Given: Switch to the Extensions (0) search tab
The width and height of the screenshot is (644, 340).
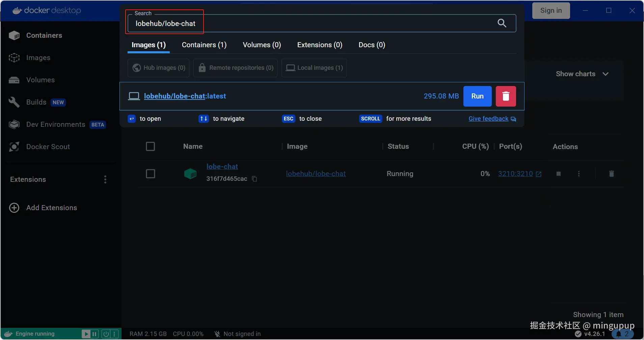Looking at the screenshot, I should click(x=320, y=45).
